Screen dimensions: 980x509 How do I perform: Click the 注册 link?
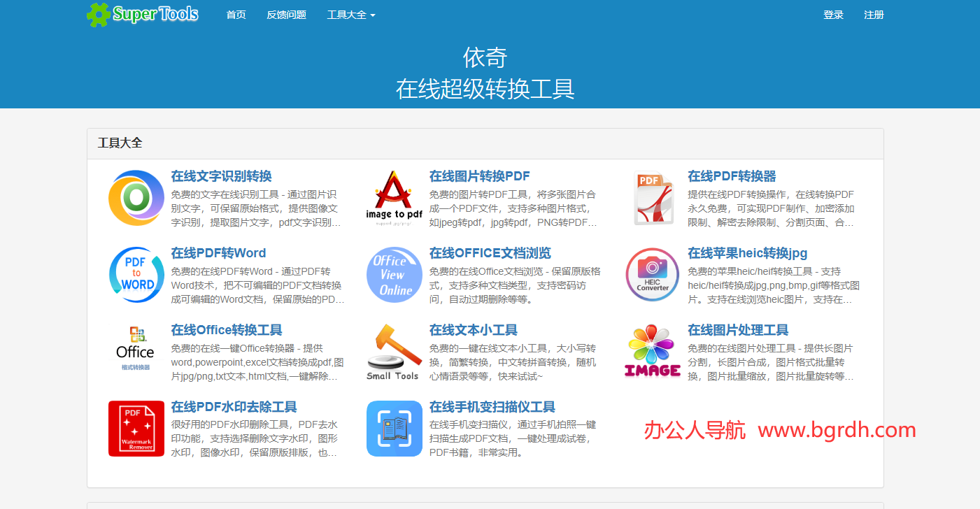[x=874, y=15]
